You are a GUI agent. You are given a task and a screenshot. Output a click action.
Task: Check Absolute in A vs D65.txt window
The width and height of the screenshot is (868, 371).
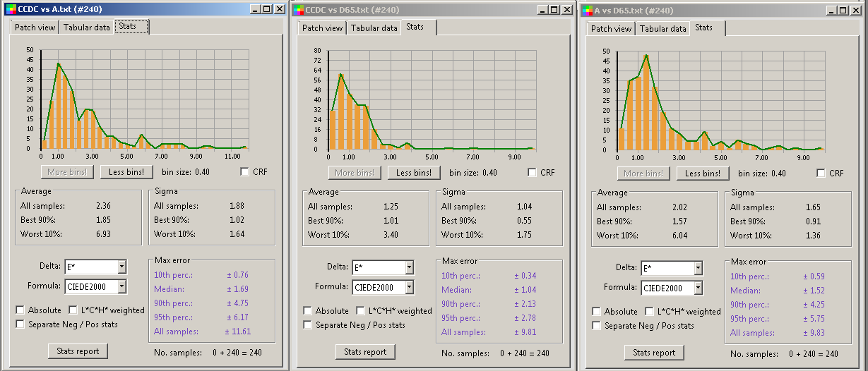597,311
